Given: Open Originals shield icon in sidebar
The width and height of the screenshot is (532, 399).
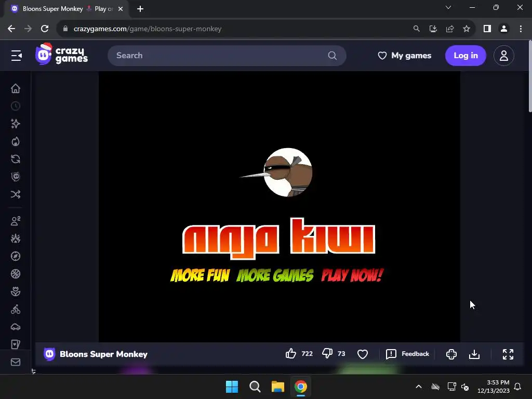Looking at the screenshot, I should 16,177.
